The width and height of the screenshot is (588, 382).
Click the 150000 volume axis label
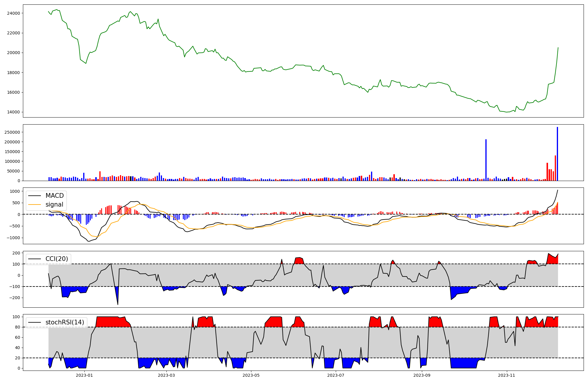pyautogui.click(x=13, y=152)
